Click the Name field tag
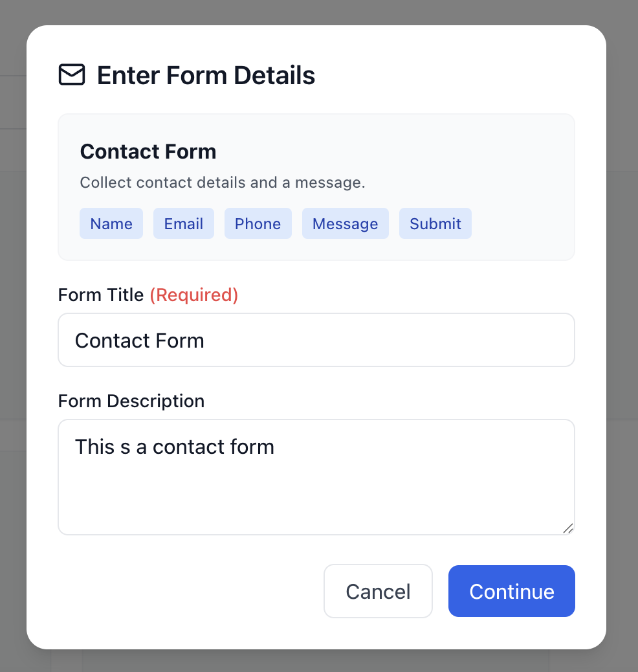The image size is (638, 672). pos(111,224)
